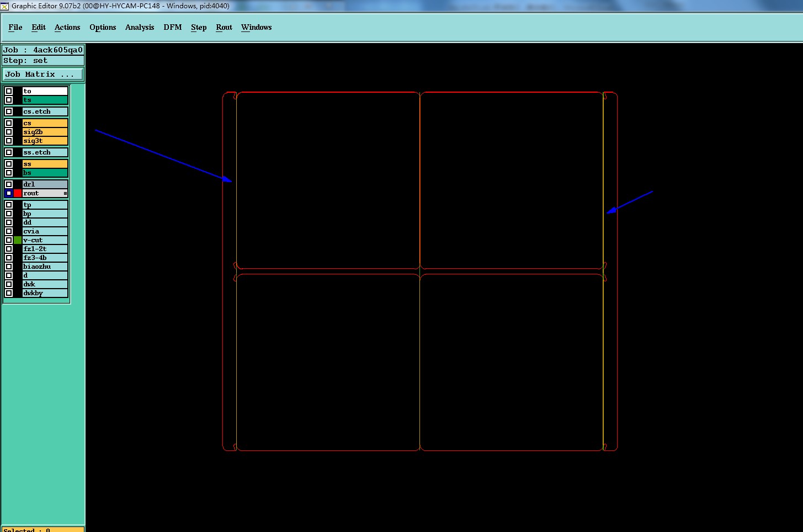This screenshot has height=532, width=803.
Task: Select the 'v-cut' layer name
Action: 45,240
